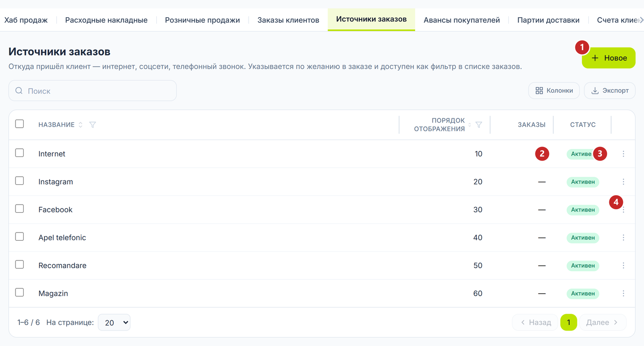644x346 pixels.
Task: Open Авансы покупателей tab
Action: coord(462,20)
